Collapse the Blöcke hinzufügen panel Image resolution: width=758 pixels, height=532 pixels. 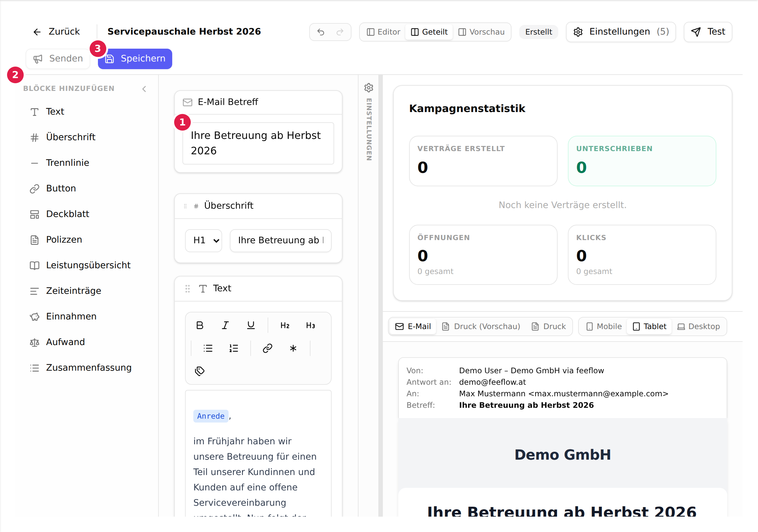tap(144, 89)
